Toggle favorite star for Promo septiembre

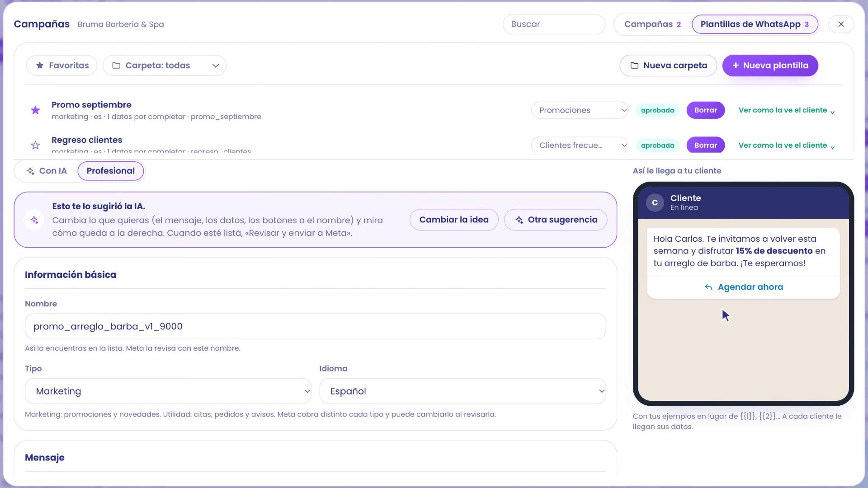click(35, 110)
